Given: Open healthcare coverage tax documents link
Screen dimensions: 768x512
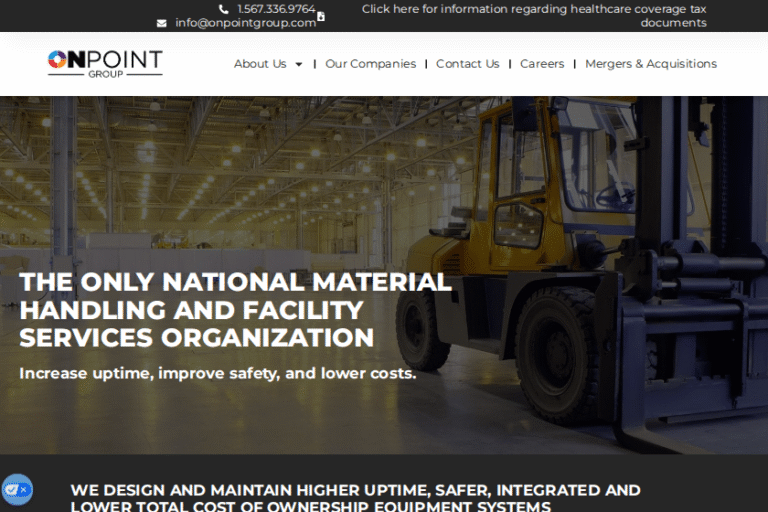Looking at the screenshot, I should pyautogui.click(x=534, y=16).
